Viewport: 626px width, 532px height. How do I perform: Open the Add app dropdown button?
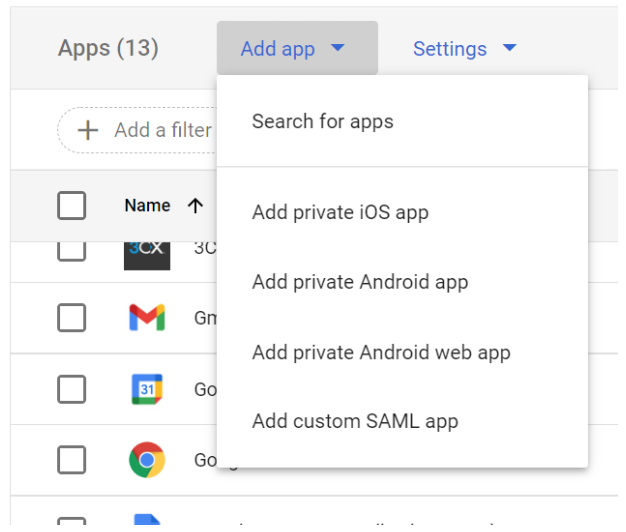[297, 48]
